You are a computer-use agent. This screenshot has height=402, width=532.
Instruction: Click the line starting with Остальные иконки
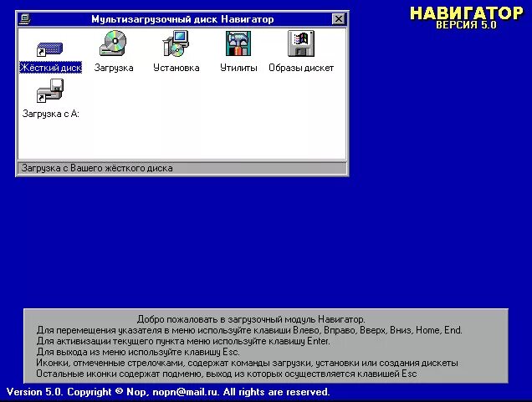point(227,374)
